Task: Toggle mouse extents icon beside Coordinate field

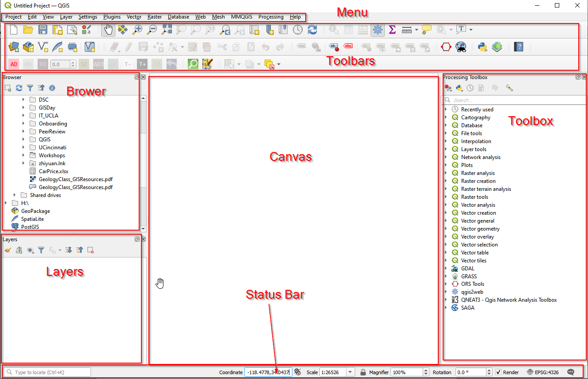Action: coord(298,372)
